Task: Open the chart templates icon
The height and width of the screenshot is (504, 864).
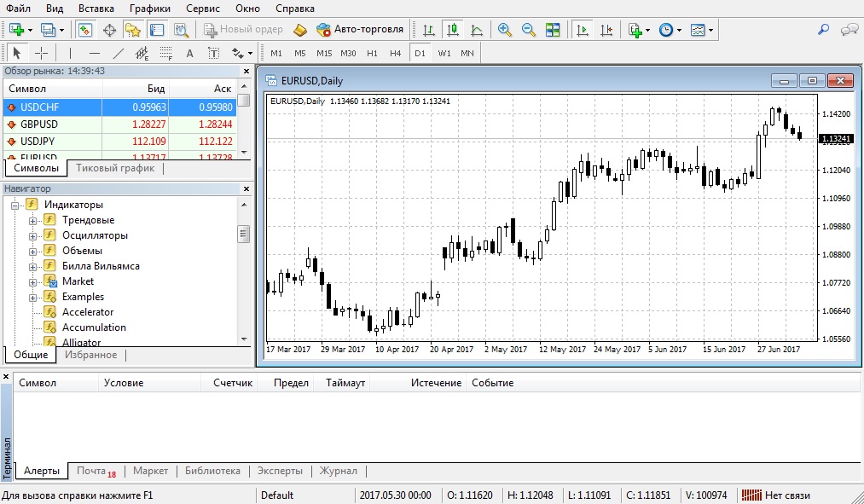Action: 699,30
